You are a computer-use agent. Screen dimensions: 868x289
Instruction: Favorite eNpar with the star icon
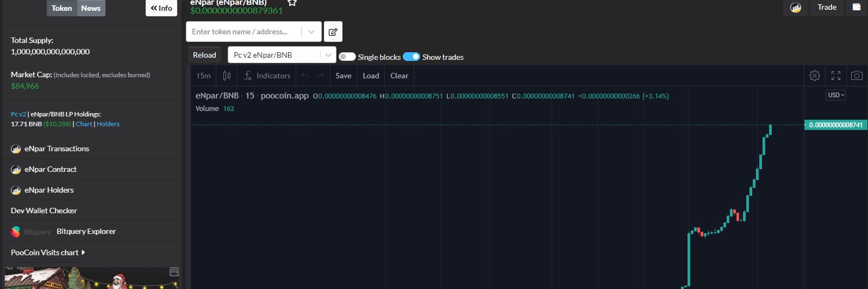click(x=292, y=2)
